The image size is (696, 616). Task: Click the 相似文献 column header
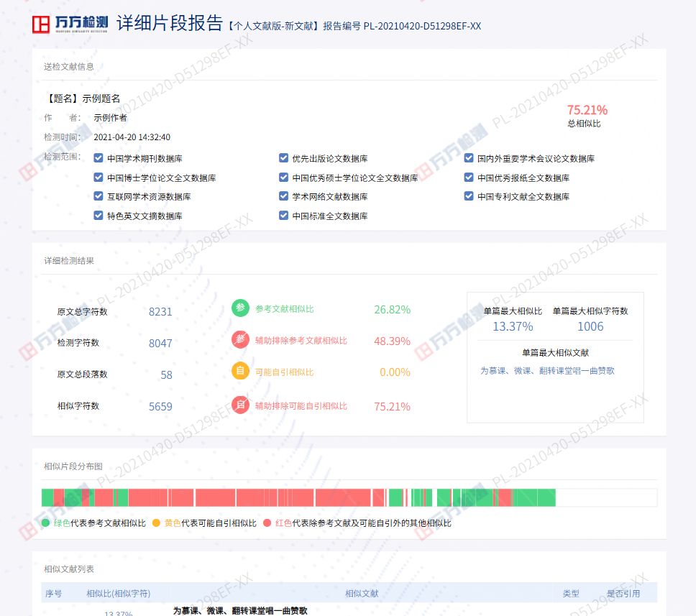click(362, 594)
